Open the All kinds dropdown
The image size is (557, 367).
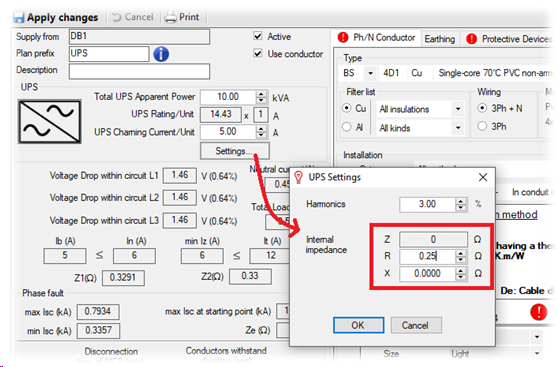[458, 128]
